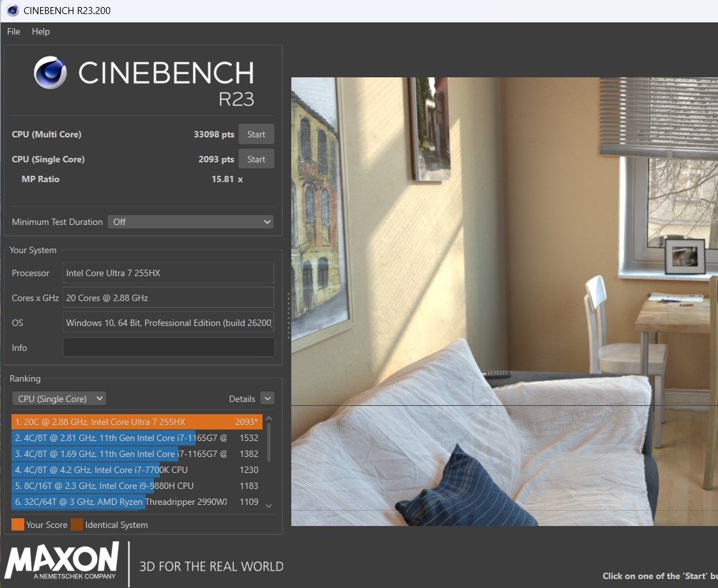Click the Maxon logo at bottom

pyautogui.click(x=61, y=561)
